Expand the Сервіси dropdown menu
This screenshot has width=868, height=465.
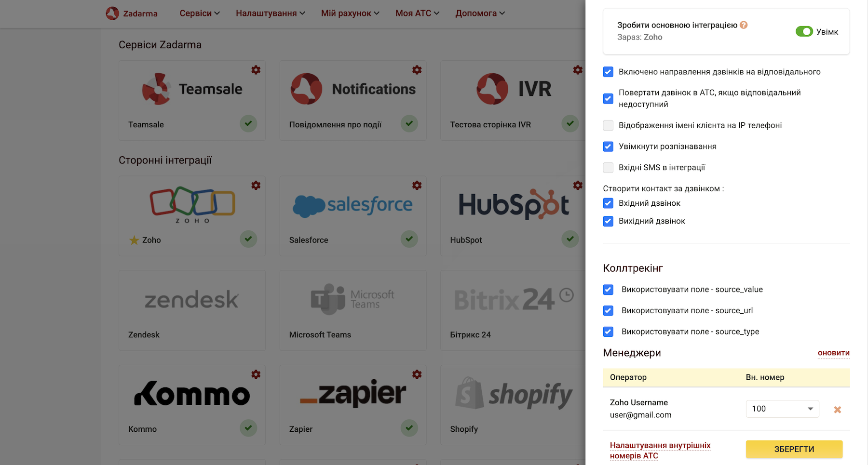point(200,13)
